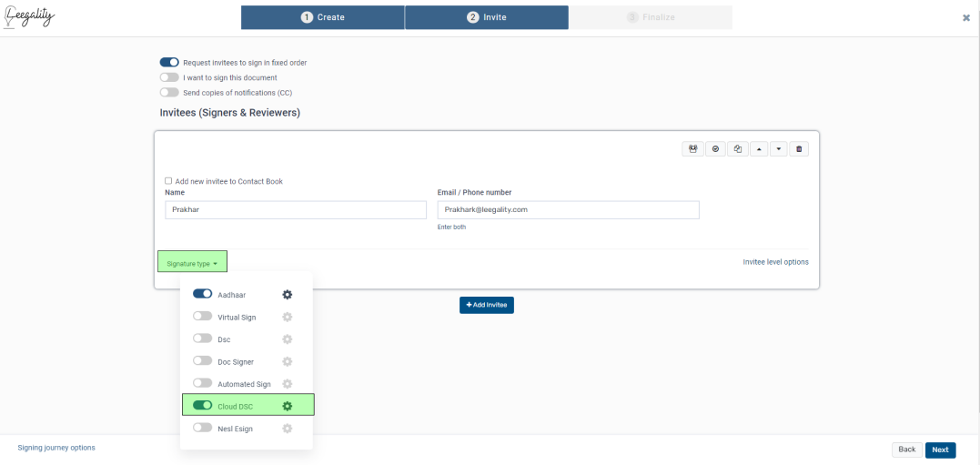
Task: Toggle Request invitees to sign in fixed order
Action: click(169, 63)
